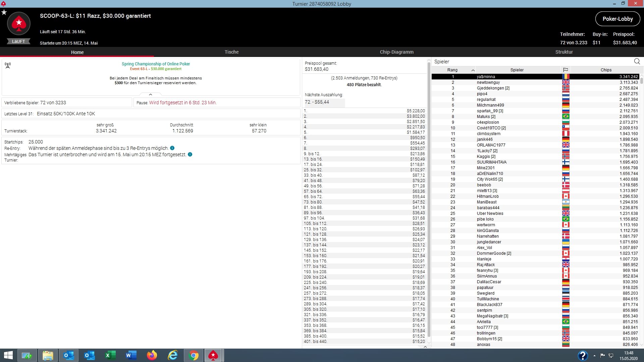The width and height of the screenshot is (644, 362).
Task: Collapse the tournament description panel chevron
Action: [x=151, y=95]
